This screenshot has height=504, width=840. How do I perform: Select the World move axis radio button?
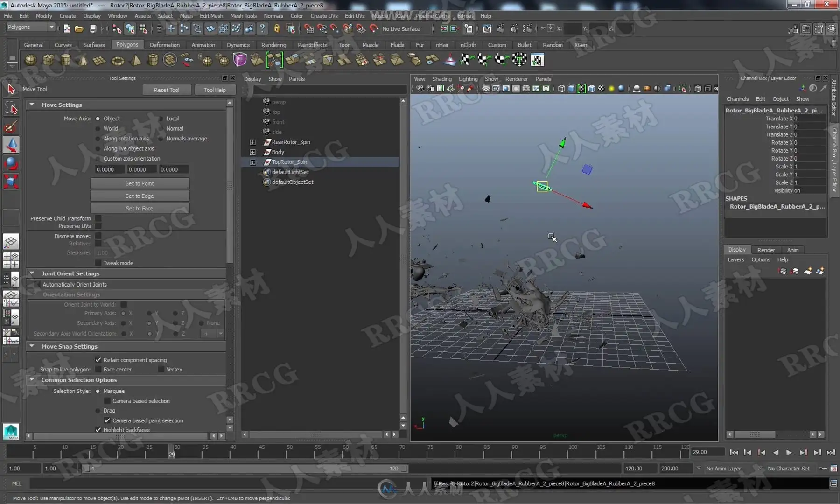pos(98,129)
